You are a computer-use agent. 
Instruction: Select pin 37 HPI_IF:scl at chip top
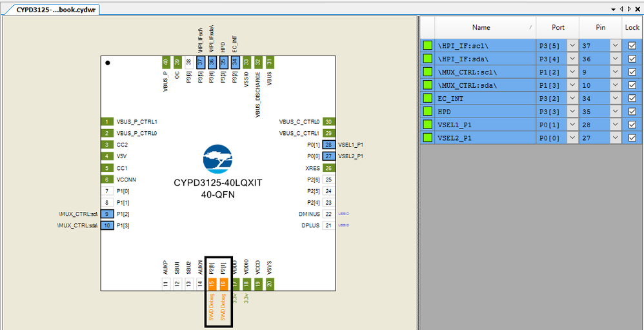pos(201,63)
